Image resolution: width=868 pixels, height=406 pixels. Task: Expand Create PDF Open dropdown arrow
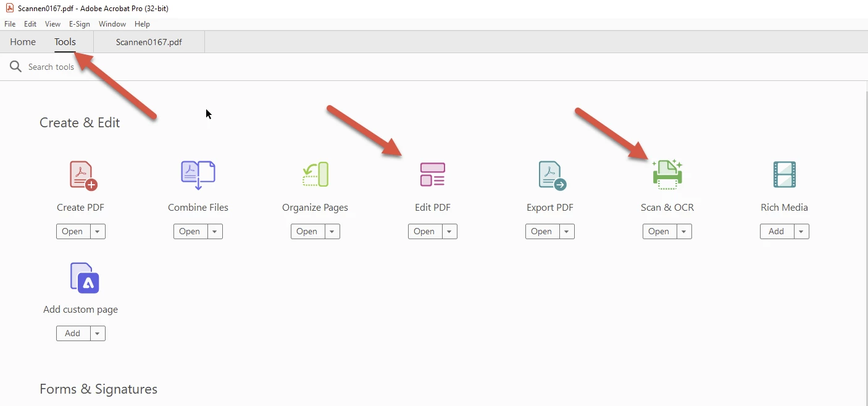pos(98,231)
